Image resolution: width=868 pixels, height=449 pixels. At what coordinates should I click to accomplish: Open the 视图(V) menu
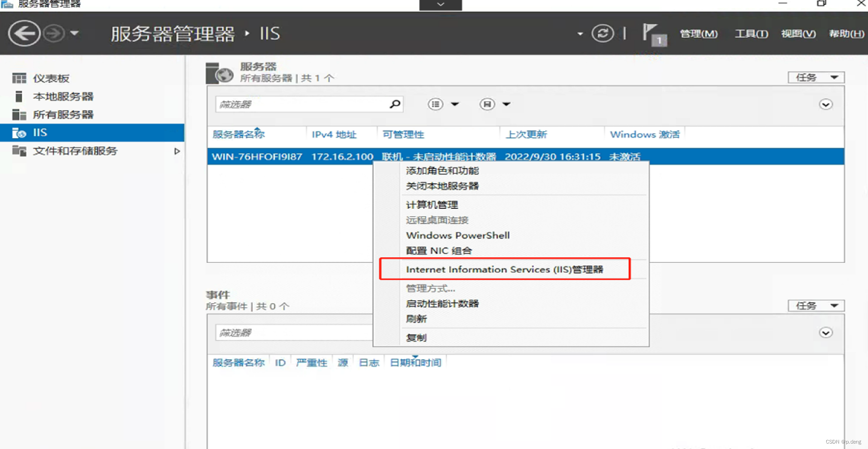pyautogui.click(x=798, y=34)
